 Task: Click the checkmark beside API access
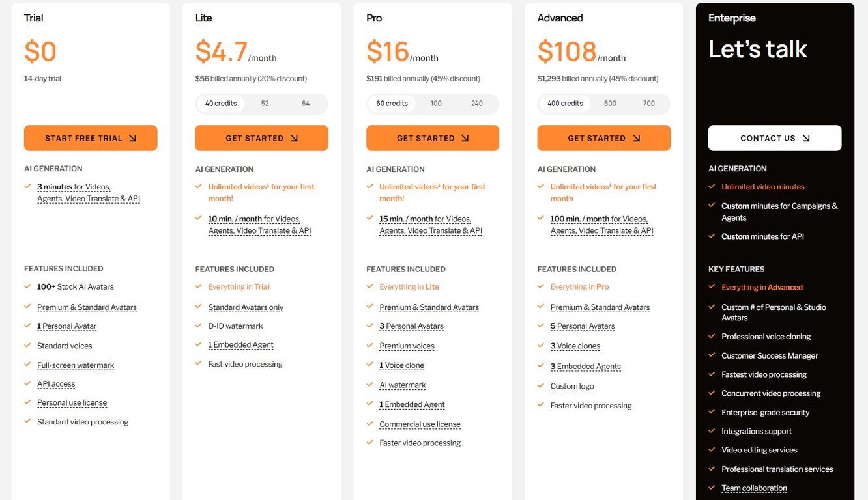(x=27, y=383)
